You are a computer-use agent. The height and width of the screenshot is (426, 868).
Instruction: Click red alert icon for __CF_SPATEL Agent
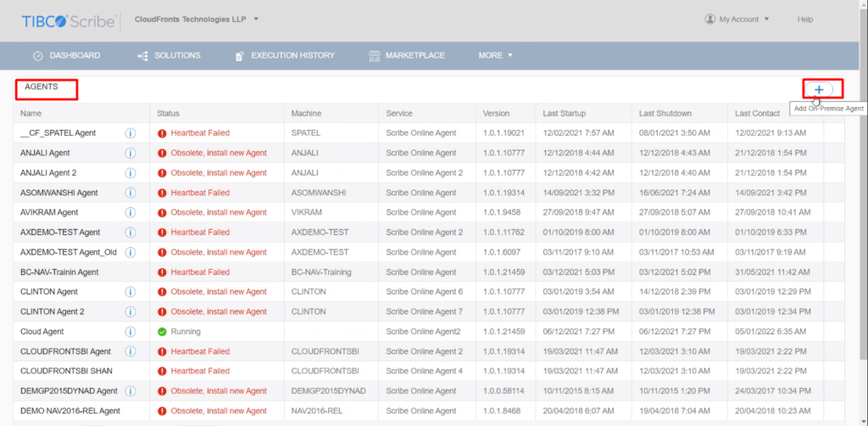pyautogui.click(x=162, y=133)
